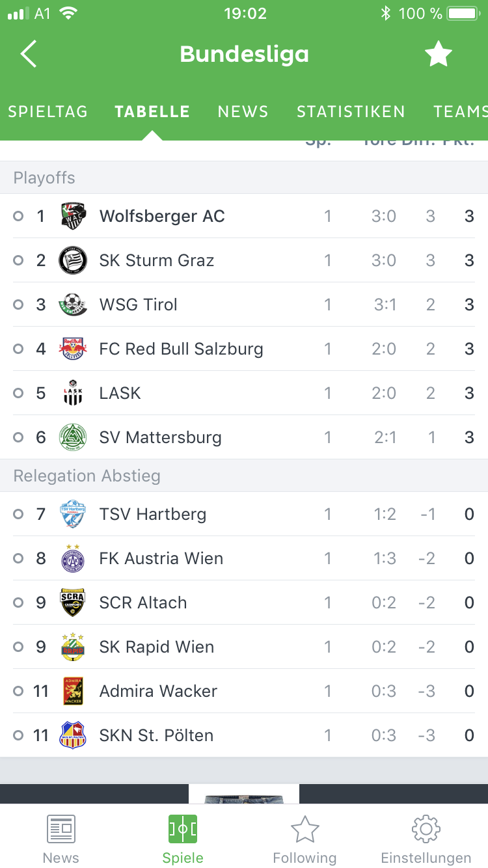The height and width of the screenshot is (868, 488).
Task: Open the NEWS tab
Action: [243, 111]
